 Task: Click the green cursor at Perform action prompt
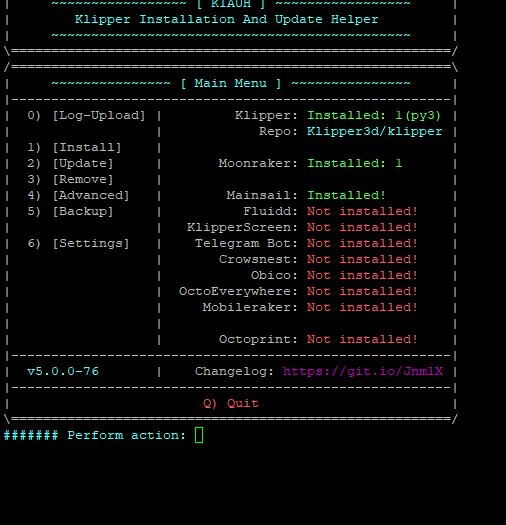pyautogui.click(x=199, y=435)
